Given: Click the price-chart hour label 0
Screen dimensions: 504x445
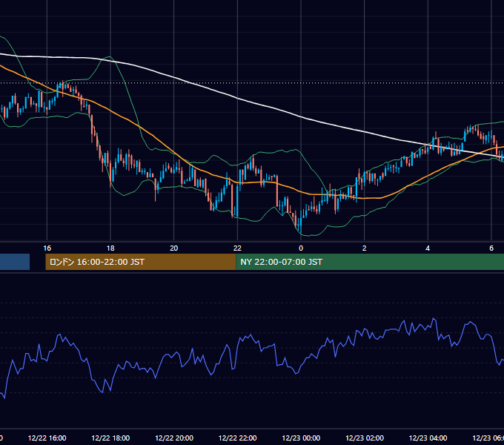Looking at the screenshot, I should pos(301,248).
